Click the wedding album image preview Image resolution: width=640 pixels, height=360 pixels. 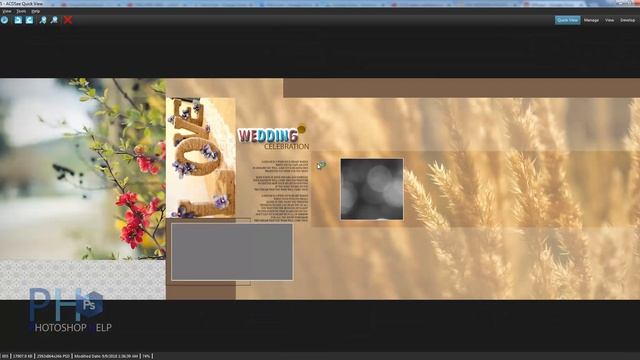point(320,189)
